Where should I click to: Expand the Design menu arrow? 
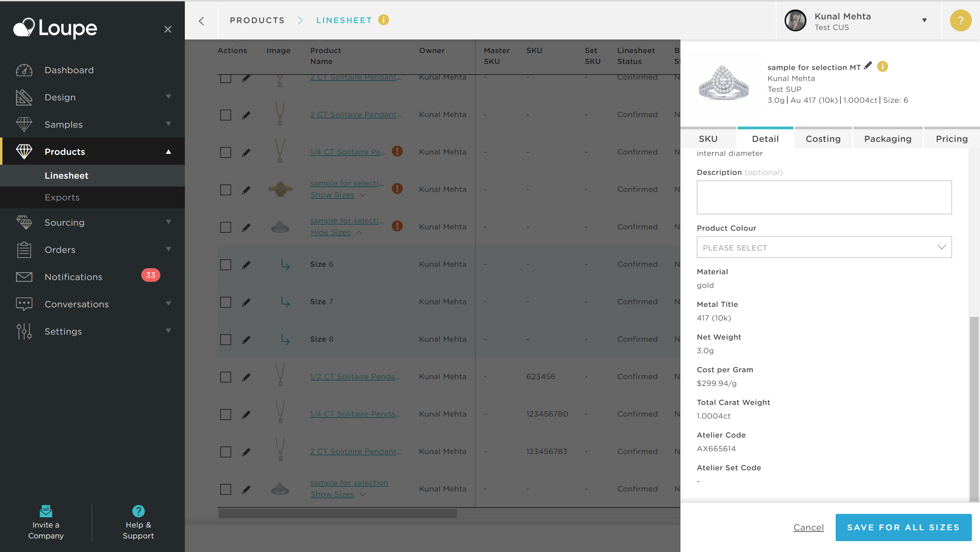tap(168, 97)
